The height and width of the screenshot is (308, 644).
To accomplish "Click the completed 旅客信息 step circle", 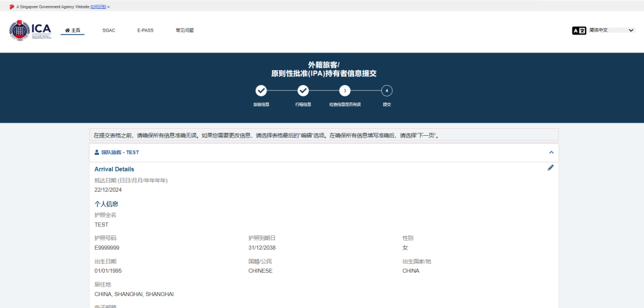I will pos(261,91).
